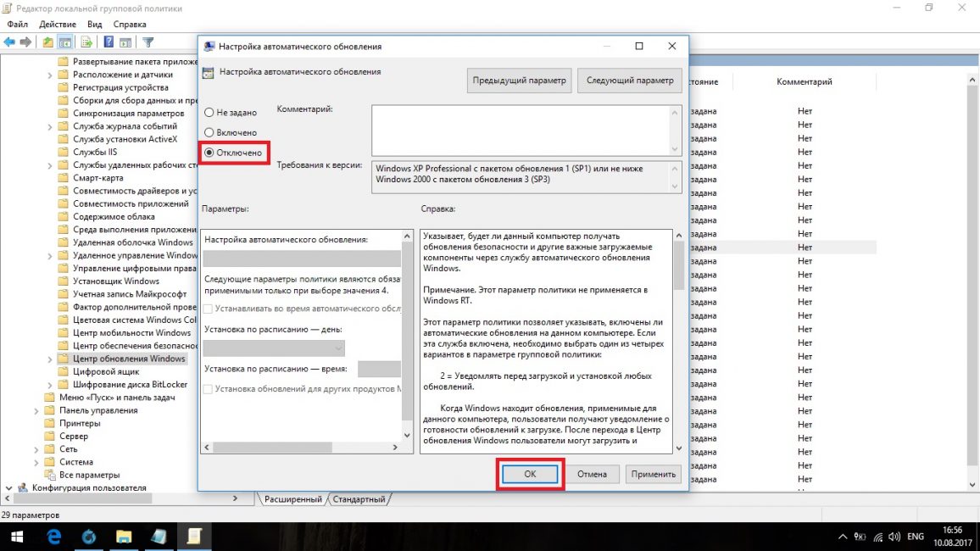Open the blue swirl browser icon in taskbar
The width and height of the screenshot is (980, 551).
click(89, 537)
